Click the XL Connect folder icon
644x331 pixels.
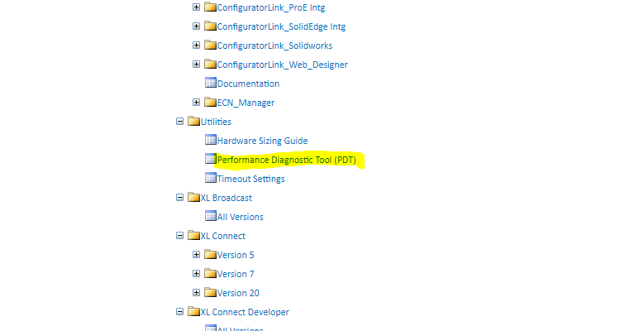193,235
